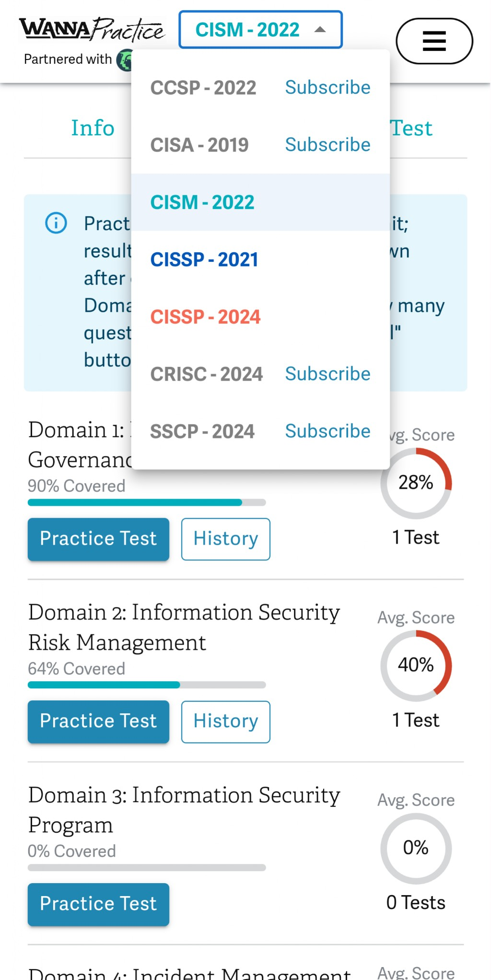Click the 28% average score circle for Domain 1

click(x=416, y=483)
